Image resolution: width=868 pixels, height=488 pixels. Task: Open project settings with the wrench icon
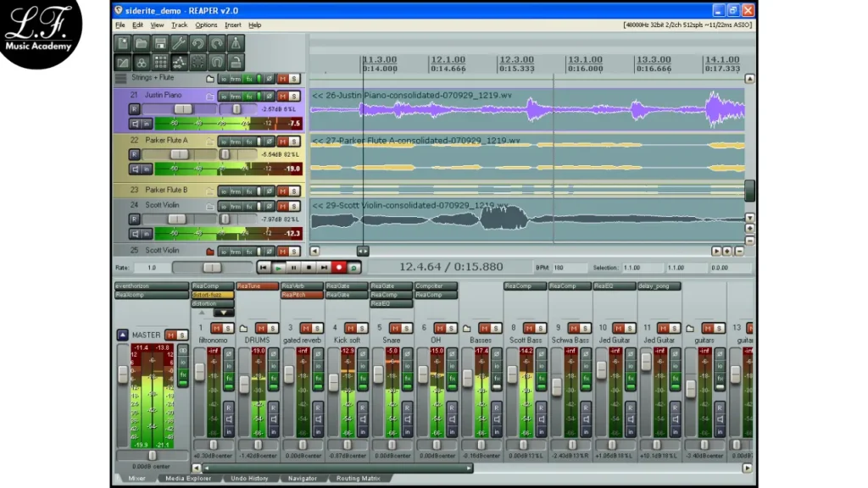coord(179,43)
